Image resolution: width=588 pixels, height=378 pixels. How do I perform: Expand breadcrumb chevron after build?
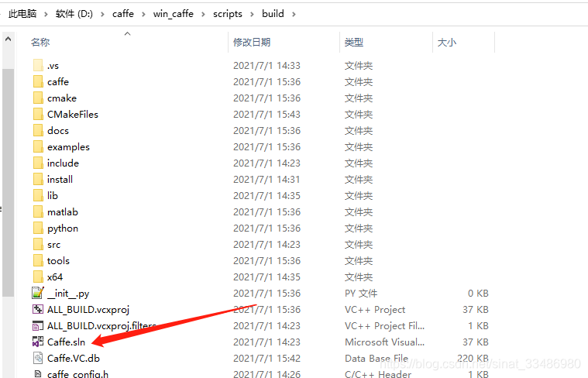pyautogui.click(x=294, y=14)
